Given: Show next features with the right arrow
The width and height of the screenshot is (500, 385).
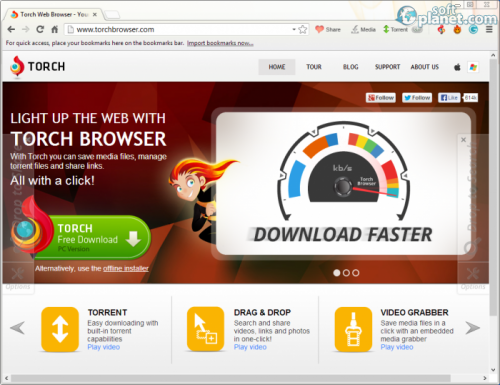Looking at the screenshot, I should 473,328.
